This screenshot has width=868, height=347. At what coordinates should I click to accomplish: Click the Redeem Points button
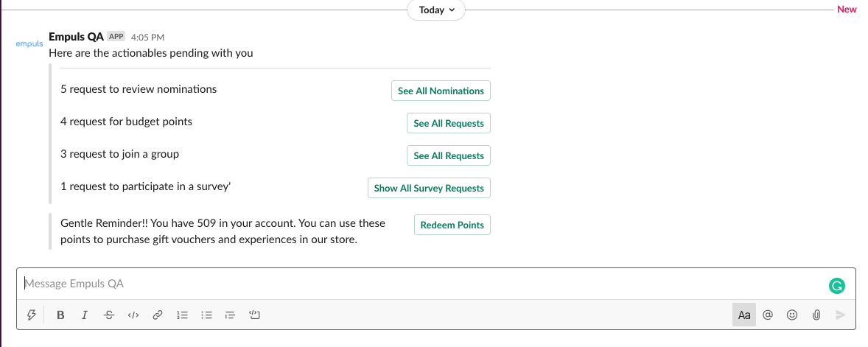pos(452,225)
